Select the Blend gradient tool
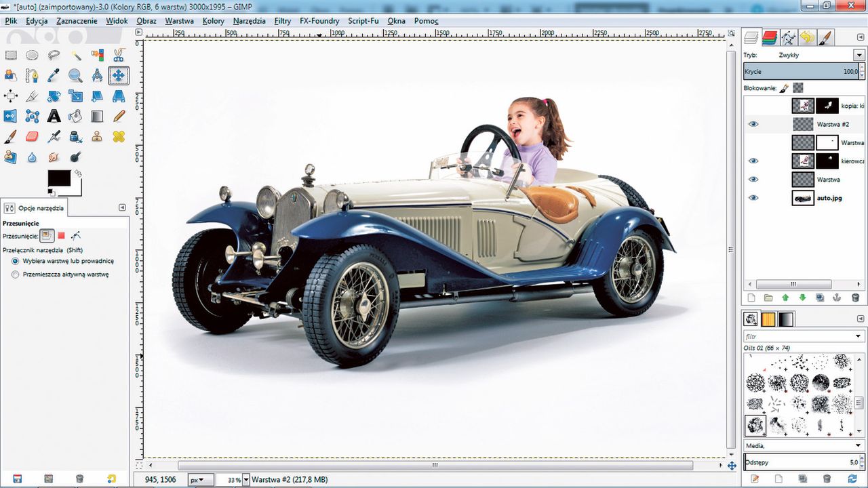Image resolution: width=868 pixels, height=488 pixels. [x=97, y=116]
